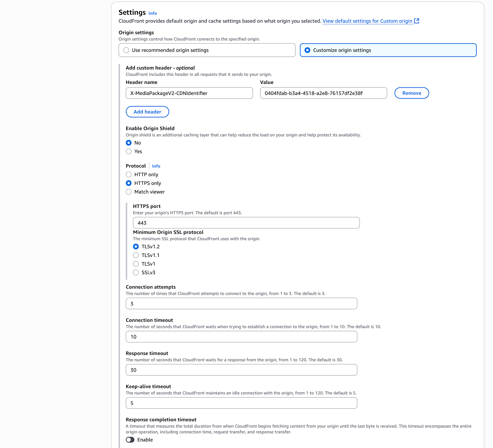Image resolution: width=493 pixels, height=448 pixels.
Task: Click the HTTPS port field
Action: pyautogui.click(x=246, y=223)
